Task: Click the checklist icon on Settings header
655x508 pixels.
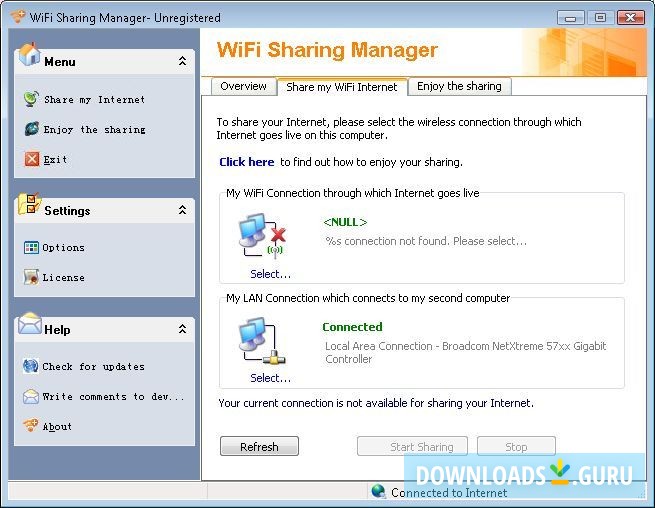Action: pos(29,204)
